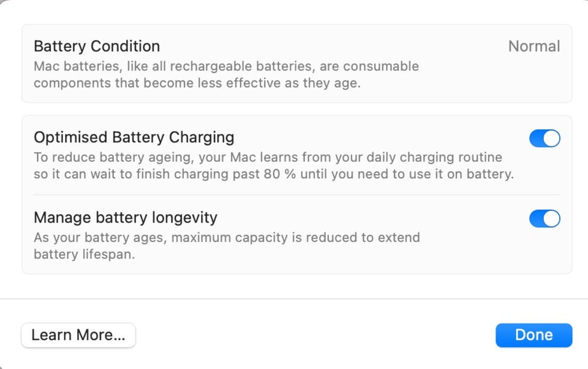Click the maximum capacity reduced description line
Viewport: 588px width, 369px height.
click(227, 237)
